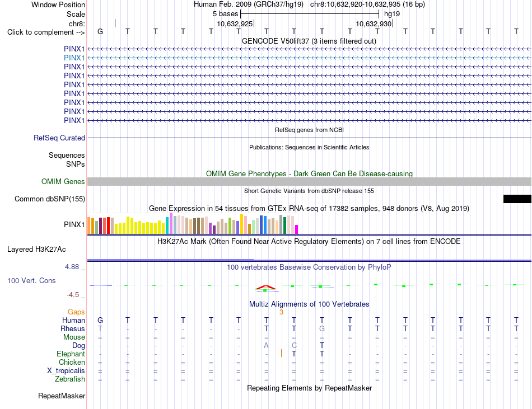The image size is (532, 409).
Task: Click the 'H3K27Ac Mark' ENCODE track title
Action: coord(309,242)
